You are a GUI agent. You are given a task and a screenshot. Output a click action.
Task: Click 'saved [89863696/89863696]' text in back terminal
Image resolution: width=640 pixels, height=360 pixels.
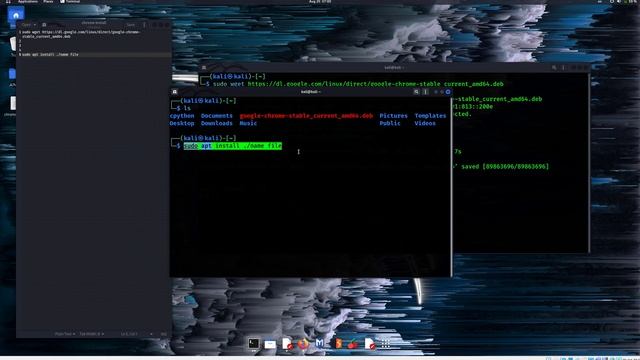point(506,167)
